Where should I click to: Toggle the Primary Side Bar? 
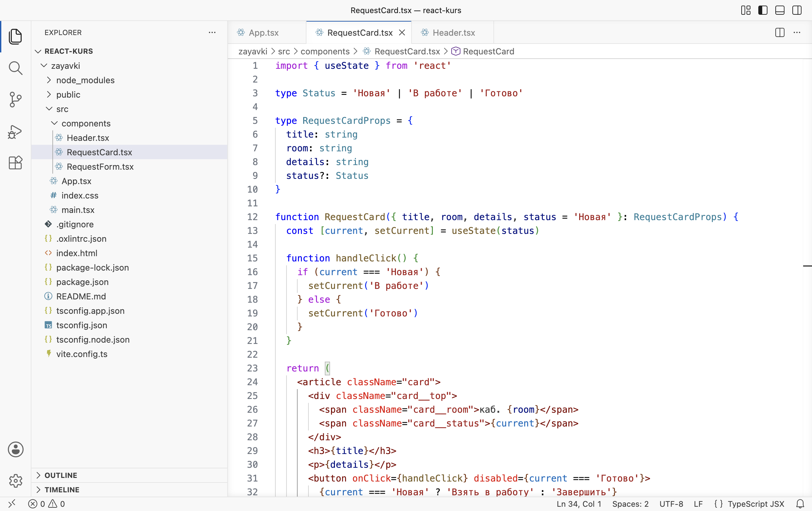click(x=763, y=10)
